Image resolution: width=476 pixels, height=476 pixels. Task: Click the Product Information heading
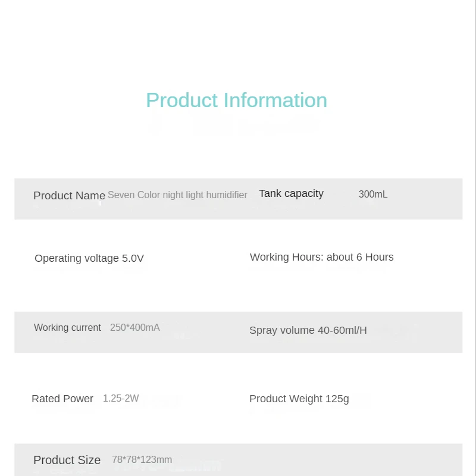point(236,101)
